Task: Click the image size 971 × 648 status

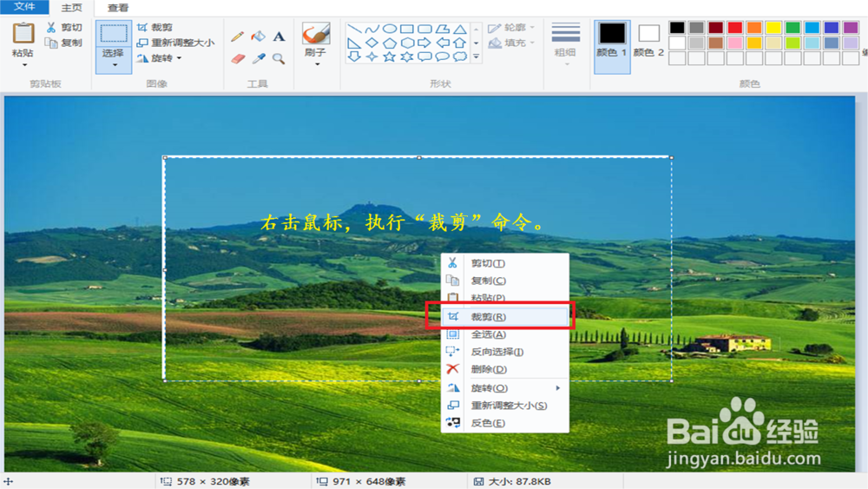Action: point(361,481)
